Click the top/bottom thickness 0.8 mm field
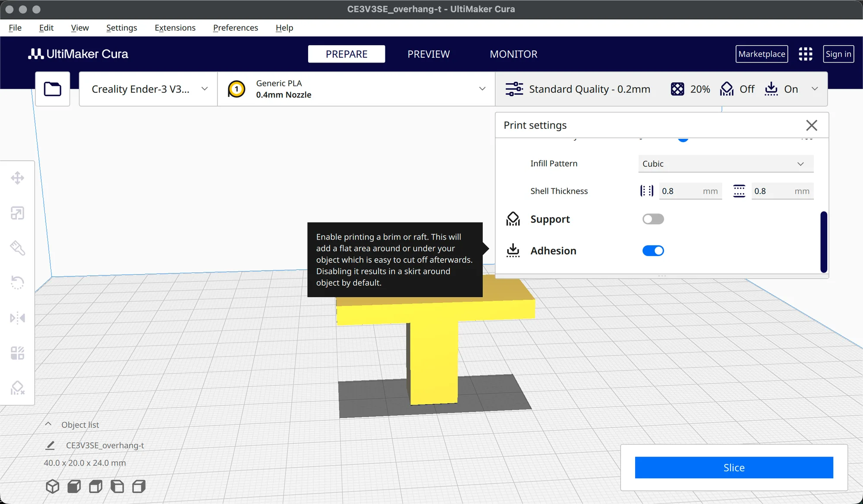 pyautogui.click(x=783, y=191)
